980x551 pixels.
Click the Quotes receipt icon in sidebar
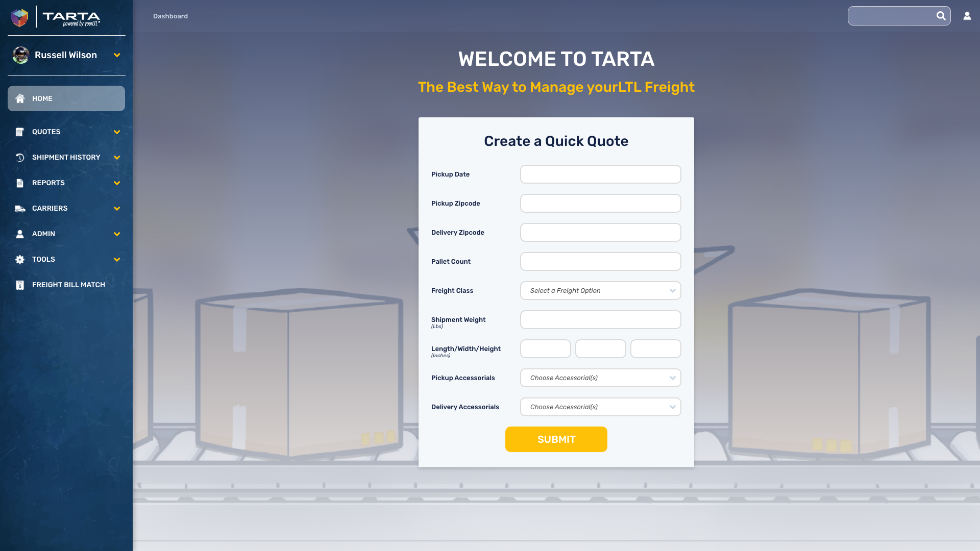click(20, 132)
